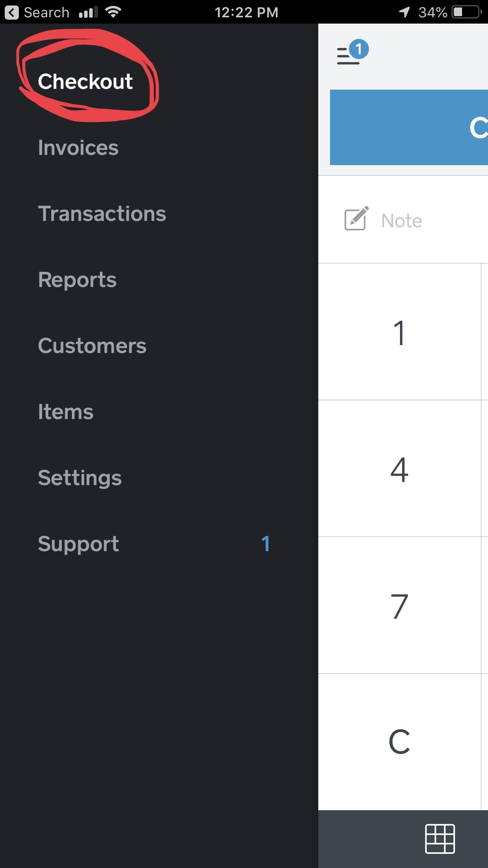Tap the C clear key
488x868 pixels.
tap(400, 742)
